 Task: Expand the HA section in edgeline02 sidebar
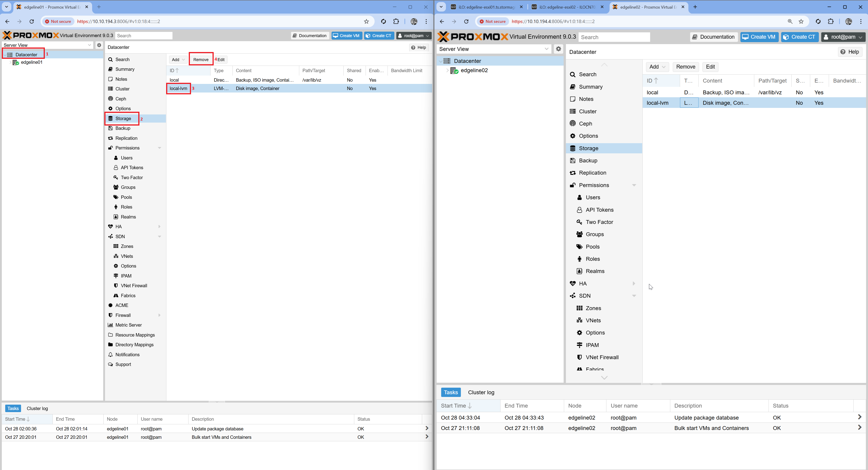(x=634, y=283)
